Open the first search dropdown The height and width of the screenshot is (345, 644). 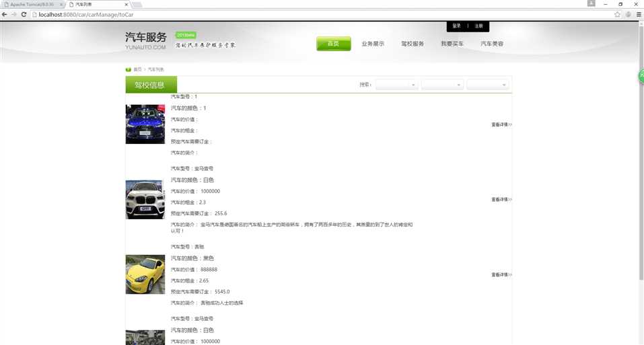point(397,85)
